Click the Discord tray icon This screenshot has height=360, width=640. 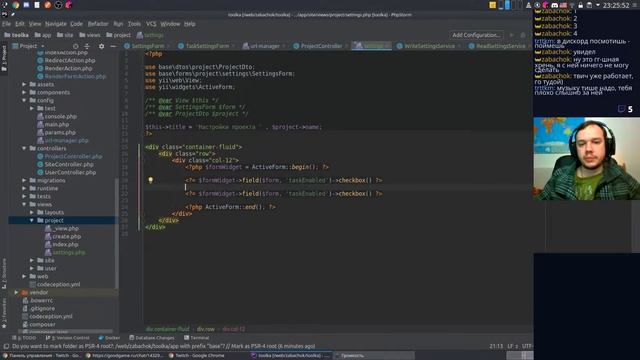(554, 5)
